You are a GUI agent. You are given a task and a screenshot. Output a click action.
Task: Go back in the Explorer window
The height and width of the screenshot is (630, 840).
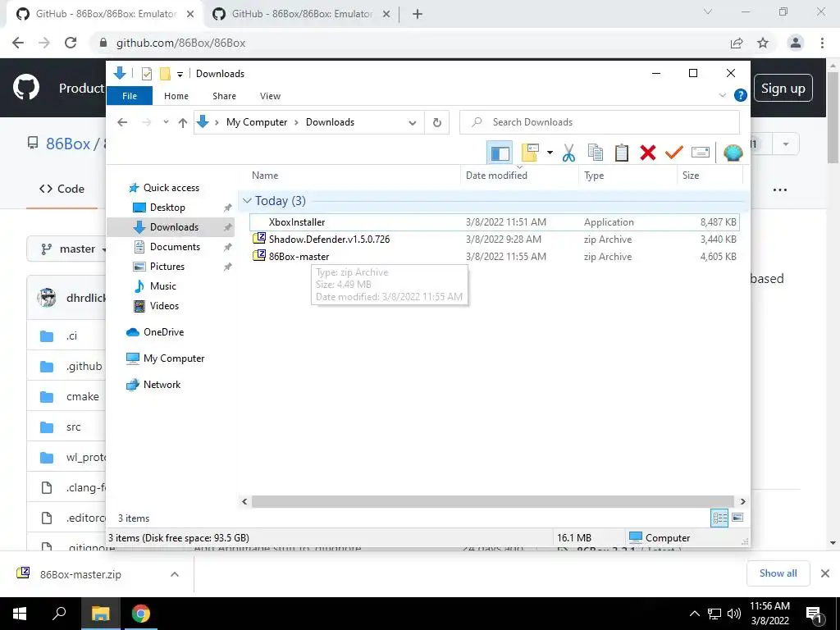coord(122,122)
